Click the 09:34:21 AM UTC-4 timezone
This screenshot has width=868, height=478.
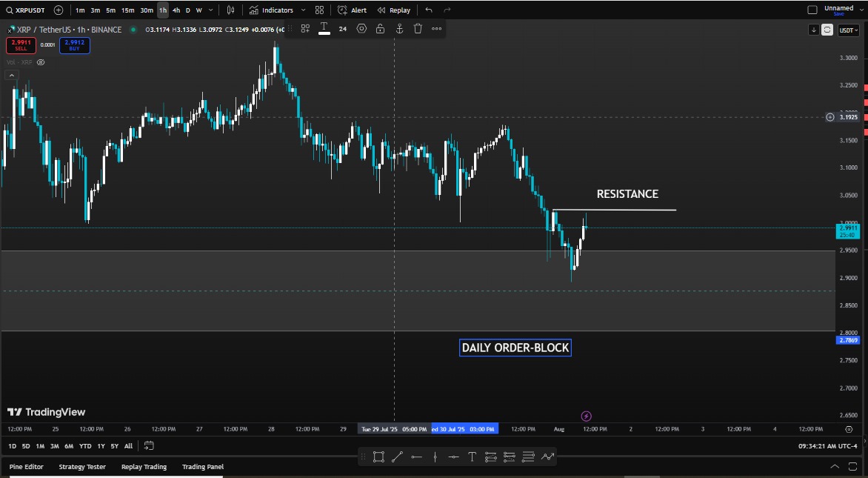827,446
